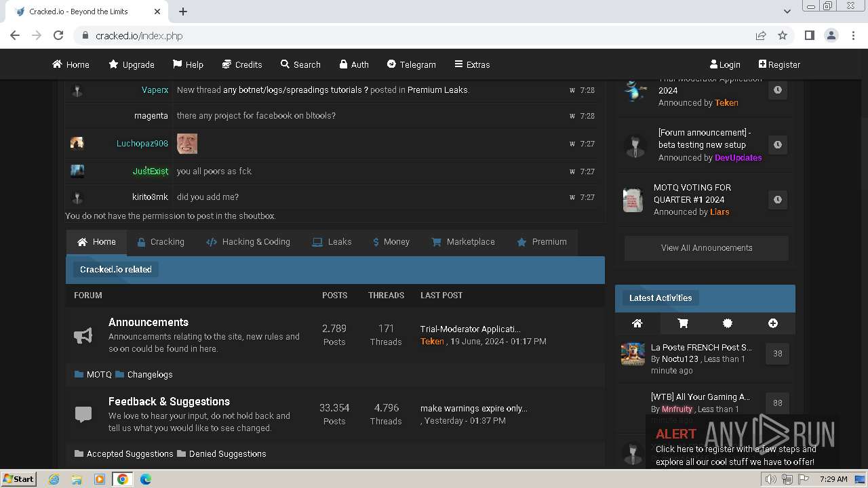Screen dimensions: 868x488
Task: Reload the page
Action: [58, 35]
